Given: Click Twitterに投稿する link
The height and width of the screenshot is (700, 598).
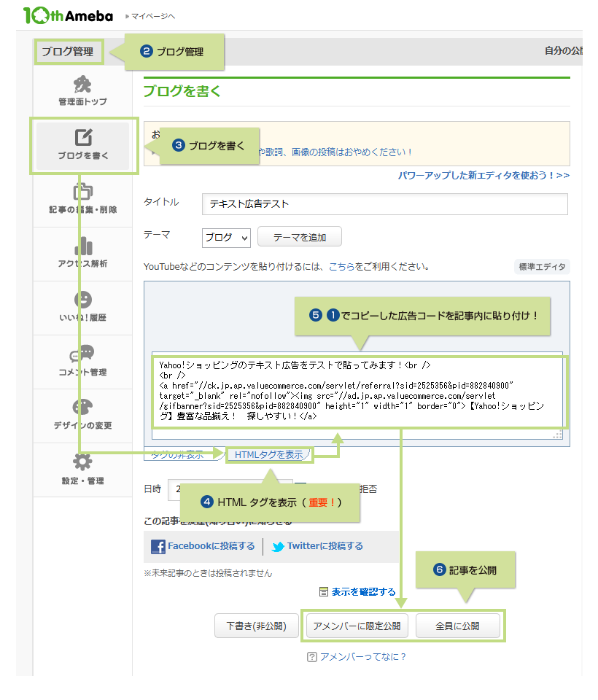Looking at the screenshot, I should point(325,546).
